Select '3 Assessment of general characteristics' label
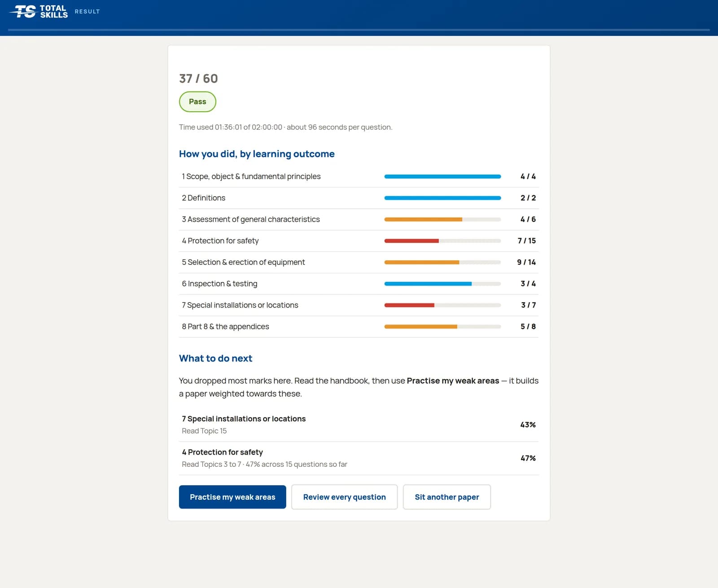Image resolution: width=718 pixels, height=588 pixels. click(x=251, y=219)
